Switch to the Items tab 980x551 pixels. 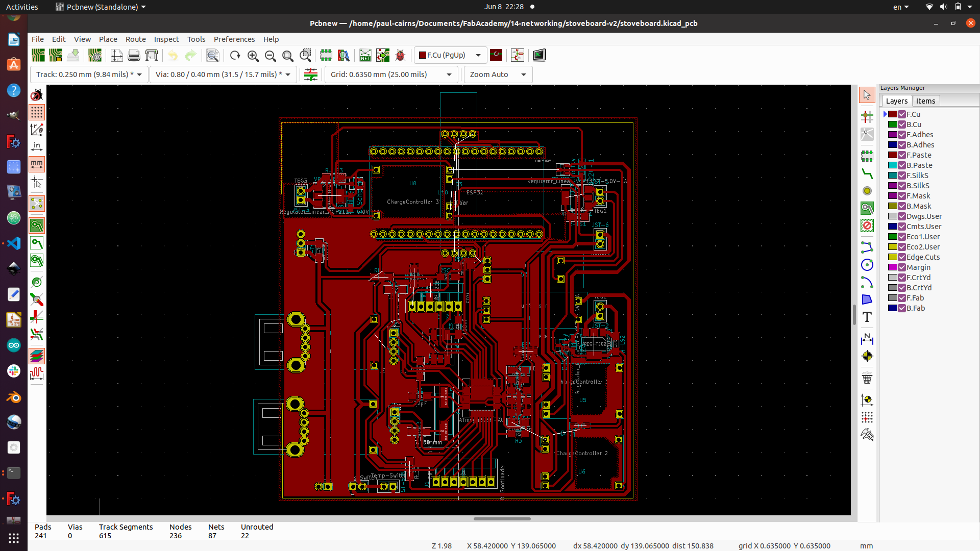pos(925,101)
